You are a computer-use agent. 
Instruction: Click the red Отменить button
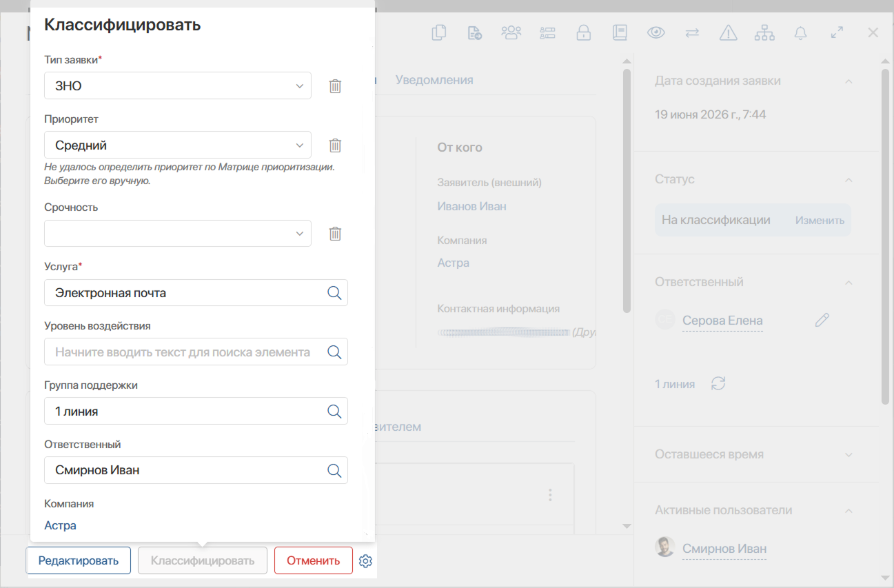(314, 560)
